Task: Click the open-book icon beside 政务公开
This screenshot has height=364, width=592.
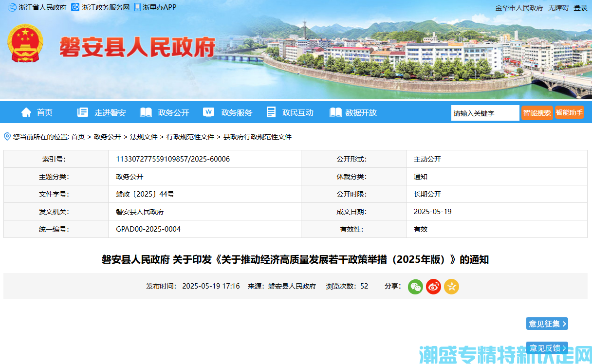Action: pyautogui.click(x=146, y=112)
